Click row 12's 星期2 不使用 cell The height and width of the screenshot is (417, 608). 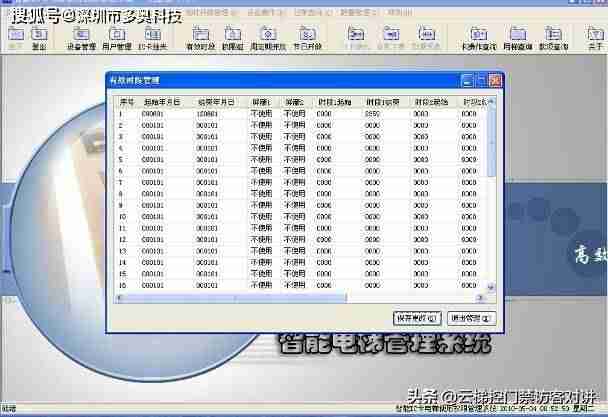point(294,239)
